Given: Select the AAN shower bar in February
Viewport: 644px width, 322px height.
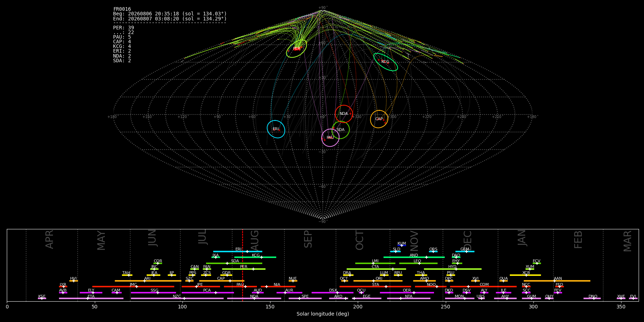Looking at the screenshot, I should [557, 281].
